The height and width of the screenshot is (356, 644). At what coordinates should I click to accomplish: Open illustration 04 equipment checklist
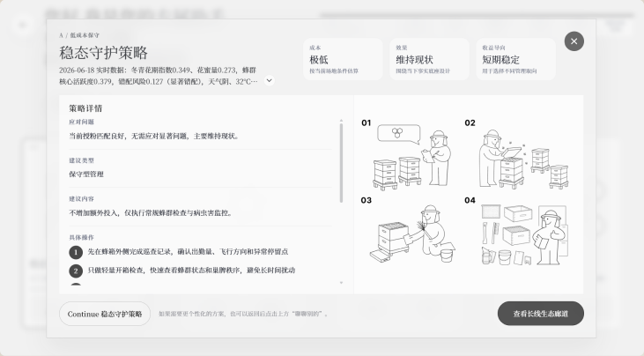coord(525,235)
